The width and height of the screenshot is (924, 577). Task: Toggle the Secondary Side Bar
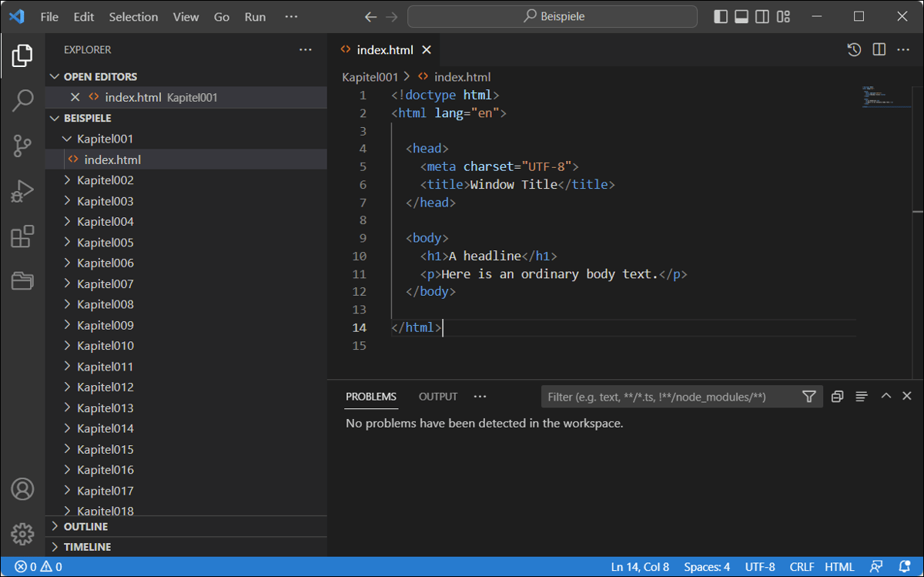(762, 15)
